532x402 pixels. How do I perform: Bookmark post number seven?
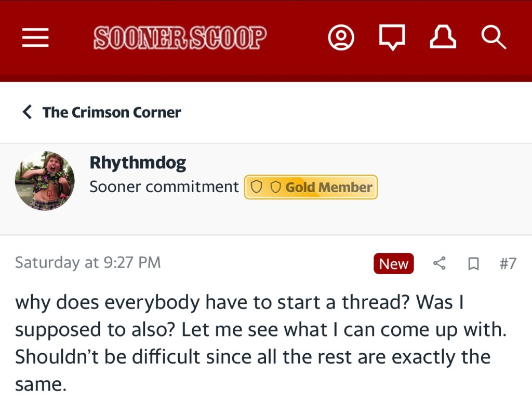click(473, 264)
